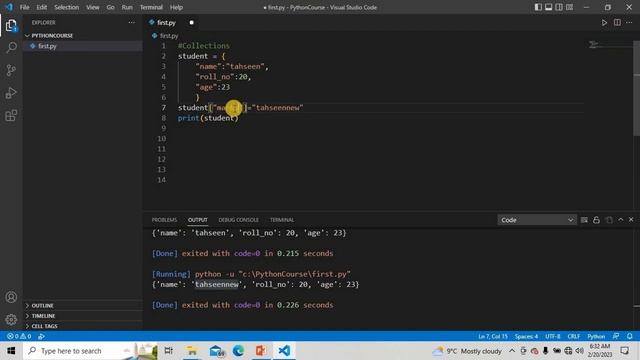Open the Mail app on the taskbar

pos(216,351)
